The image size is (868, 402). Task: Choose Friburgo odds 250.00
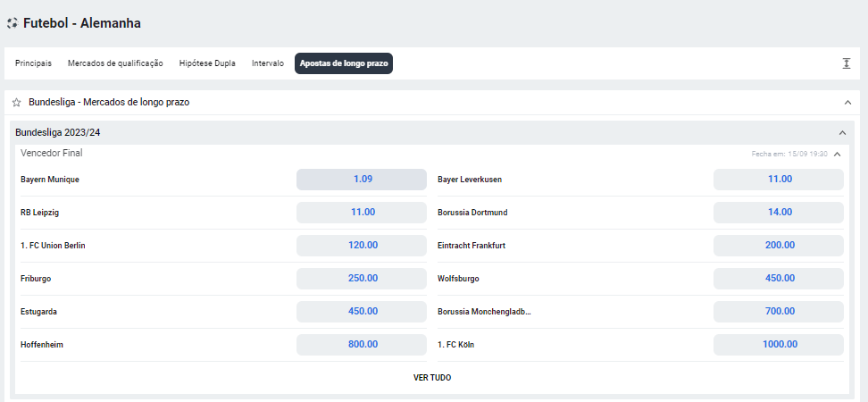(x=362, y=279)
